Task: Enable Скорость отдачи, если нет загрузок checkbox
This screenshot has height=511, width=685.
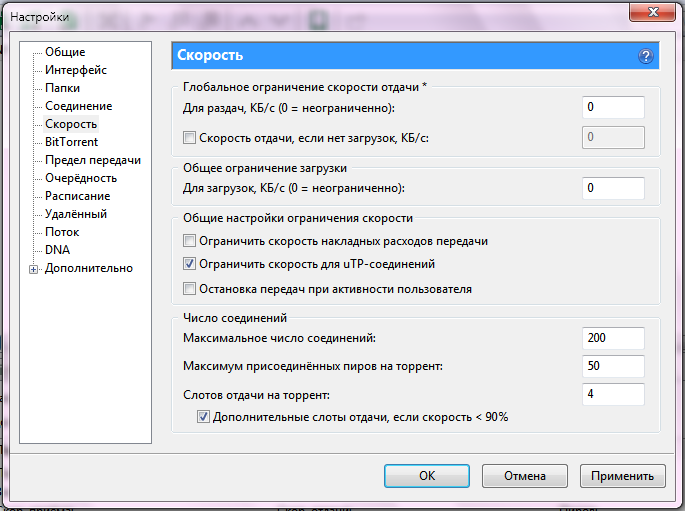Action: point(189,138)
